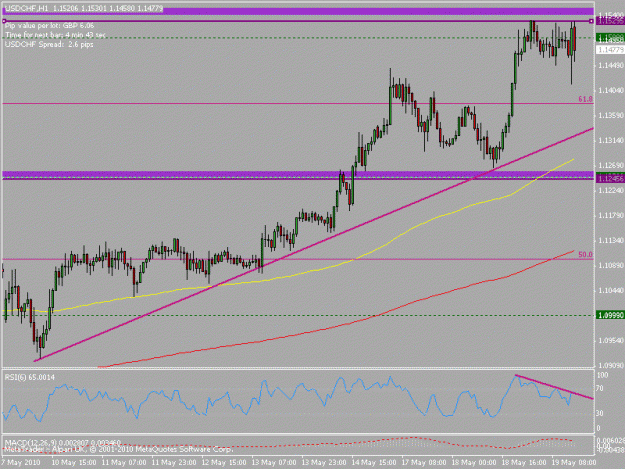Image resolution: width=625 pixels, height=469 pixels.
Task: Select the 'Time for next bar' countdown label
Action: point(56,35)
